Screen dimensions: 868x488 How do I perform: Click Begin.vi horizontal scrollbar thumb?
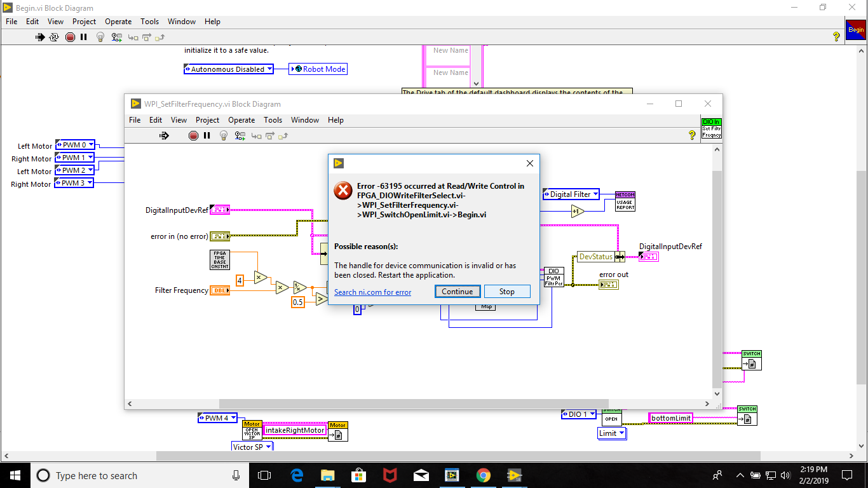click(458, 456)
